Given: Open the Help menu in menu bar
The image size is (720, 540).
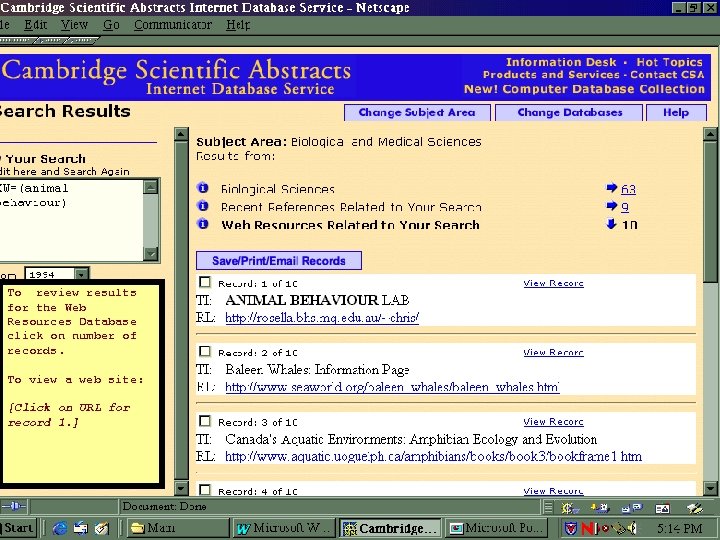Looking at the screenshot, I should pos(238,24).
